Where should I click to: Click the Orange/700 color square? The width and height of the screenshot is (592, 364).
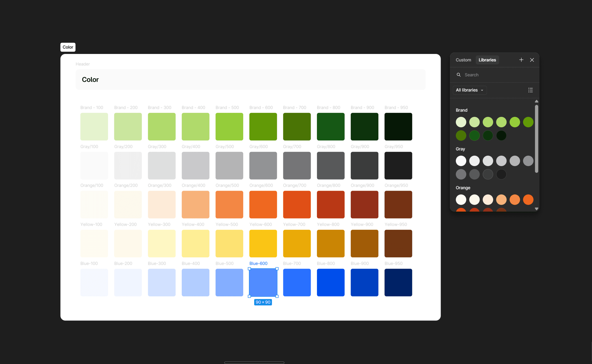point(297,204)
